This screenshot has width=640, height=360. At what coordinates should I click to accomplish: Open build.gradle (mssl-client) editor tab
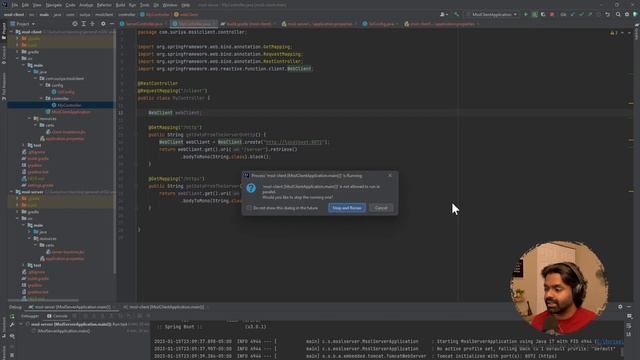248,24
